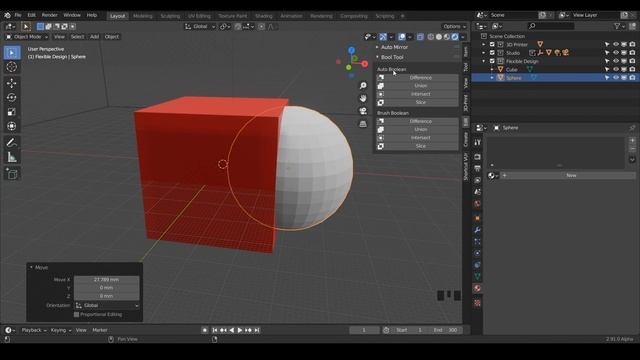
Task: Activate the Move tool
Action: point(11,83)
